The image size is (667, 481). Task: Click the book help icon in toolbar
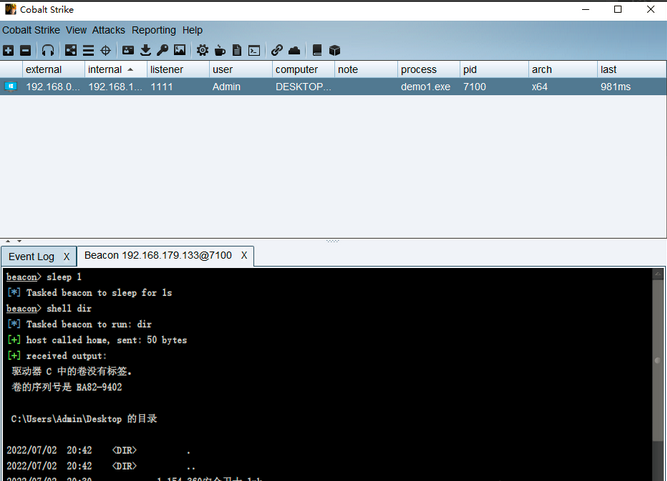(317, 51)
